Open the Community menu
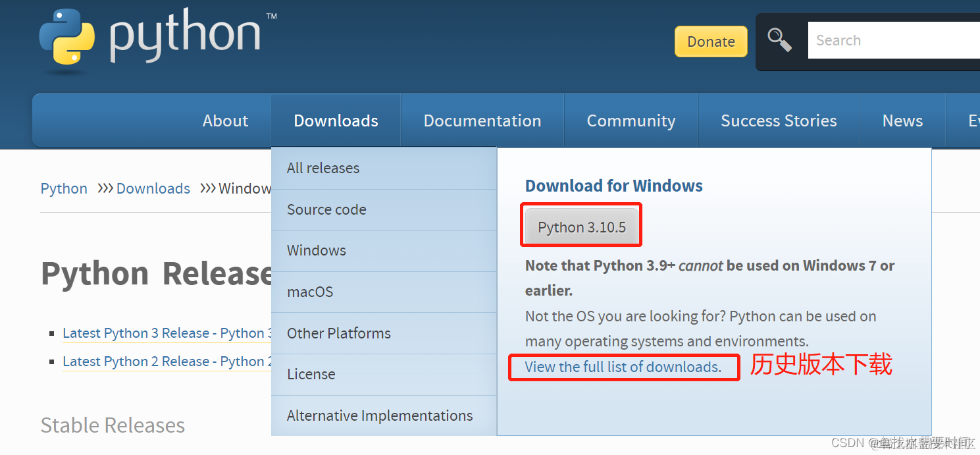980x455 pixels. (x=631, y=120)
